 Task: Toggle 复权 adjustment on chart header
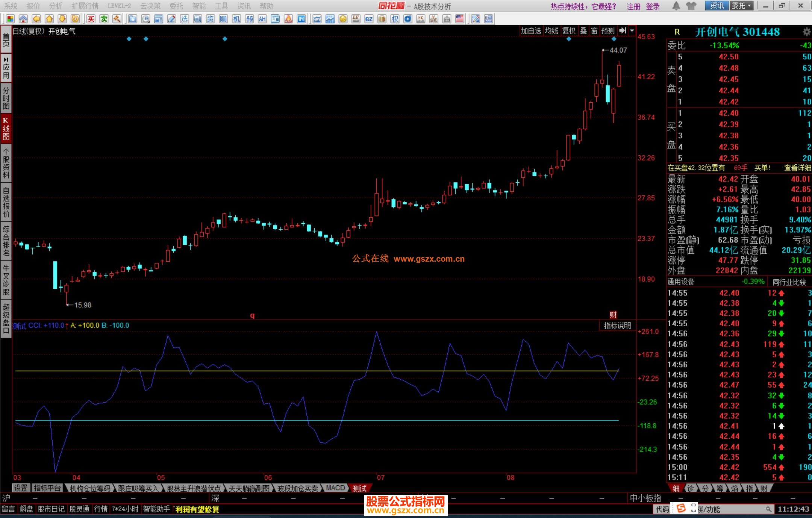tap(569, 31)
